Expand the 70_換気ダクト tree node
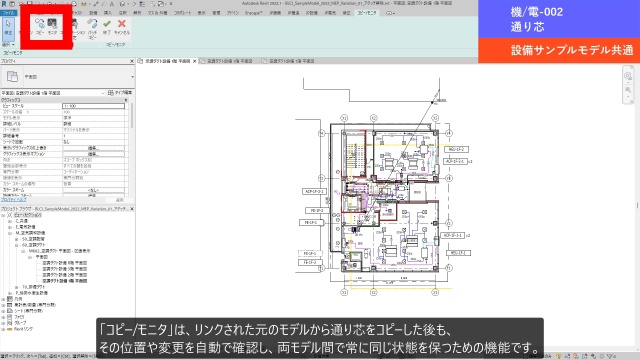The width and height of the screenshot is (640, 360). click(x=16, y=287)
